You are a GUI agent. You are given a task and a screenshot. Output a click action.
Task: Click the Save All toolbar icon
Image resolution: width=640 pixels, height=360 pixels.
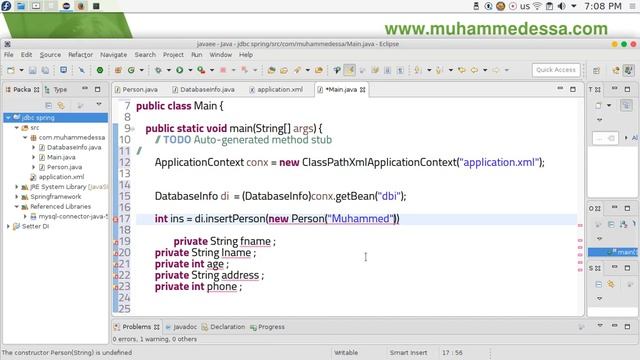45,70
